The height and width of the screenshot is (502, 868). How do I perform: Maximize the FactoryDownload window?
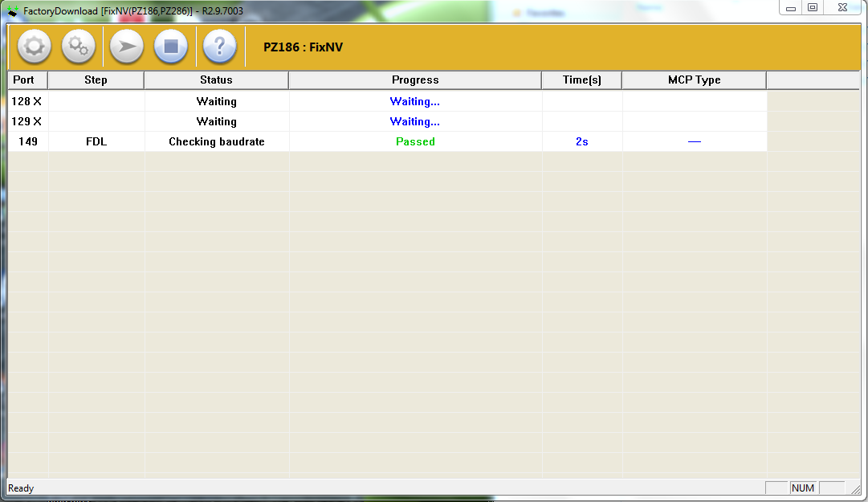pyautogui.click(x=813, y=8)
